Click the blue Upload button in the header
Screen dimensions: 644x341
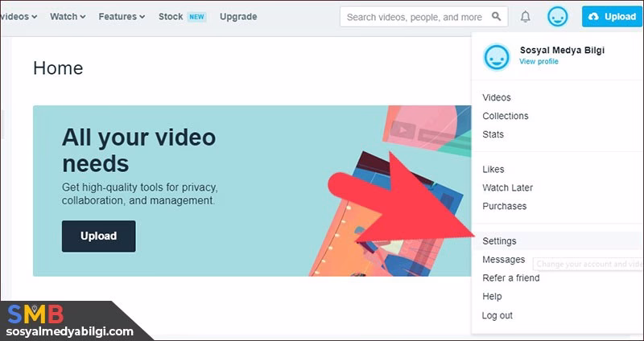[613, 17]
